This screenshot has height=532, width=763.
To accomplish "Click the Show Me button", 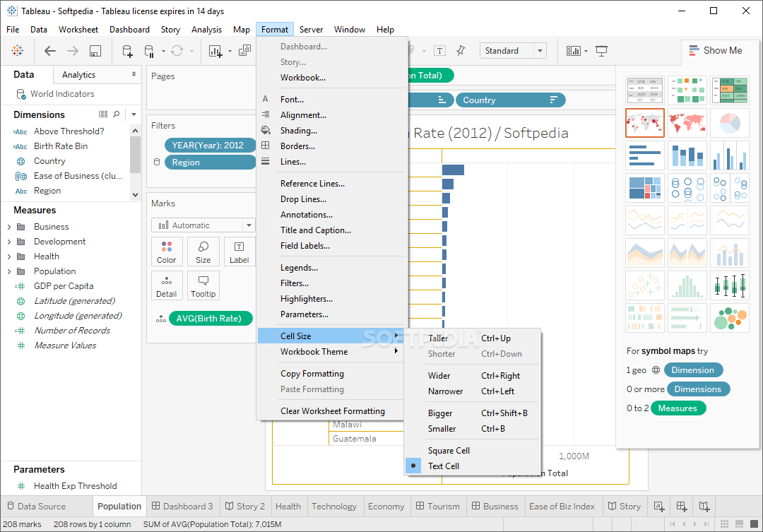I will pos(716,51).
